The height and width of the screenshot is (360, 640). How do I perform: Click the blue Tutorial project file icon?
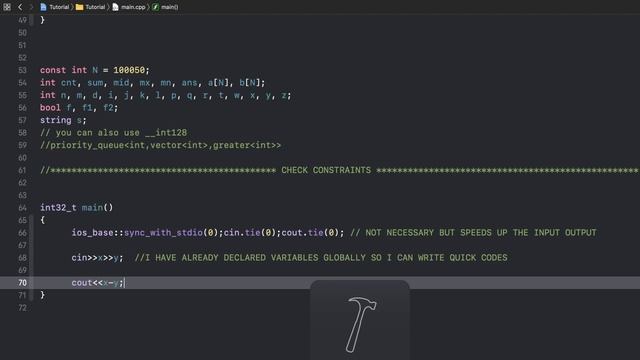[x=43, y=7]
